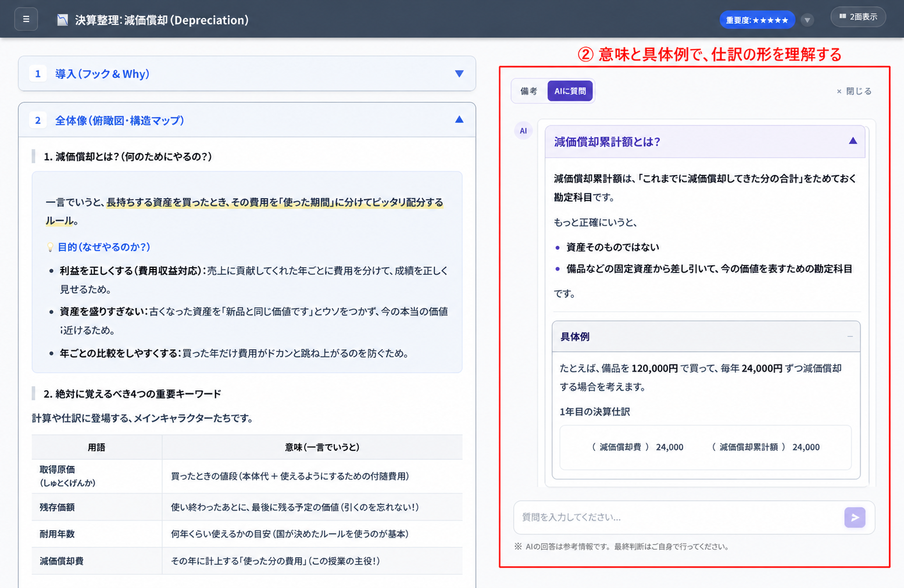Click the AI avatar icon

tap(523, 131)
